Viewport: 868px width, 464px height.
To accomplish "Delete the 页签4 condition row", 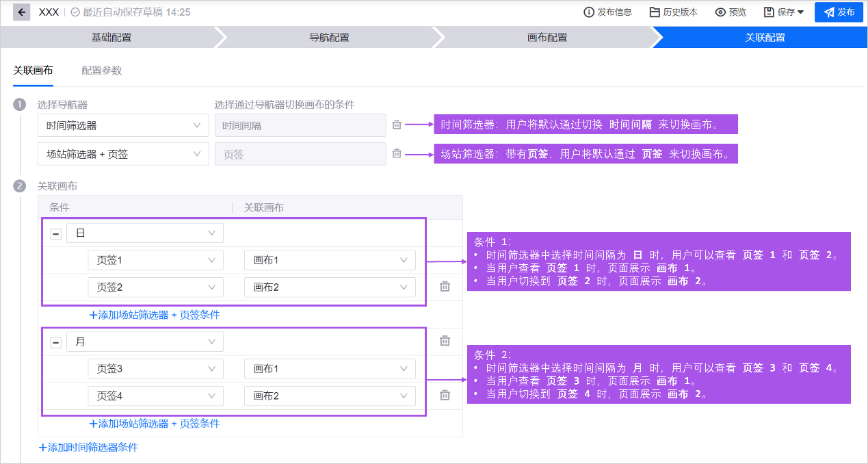I will (445, 395).
